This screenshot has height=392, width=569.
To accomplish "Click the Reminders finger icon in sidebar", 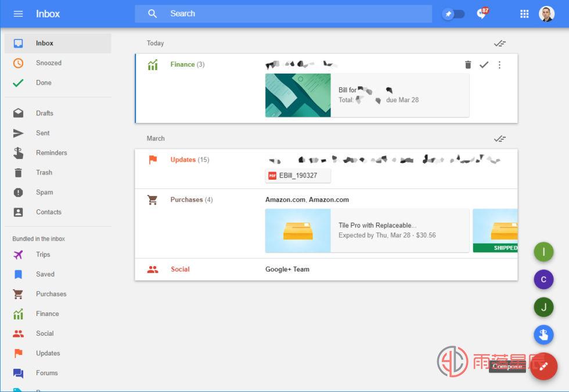I will coord(18,153).
